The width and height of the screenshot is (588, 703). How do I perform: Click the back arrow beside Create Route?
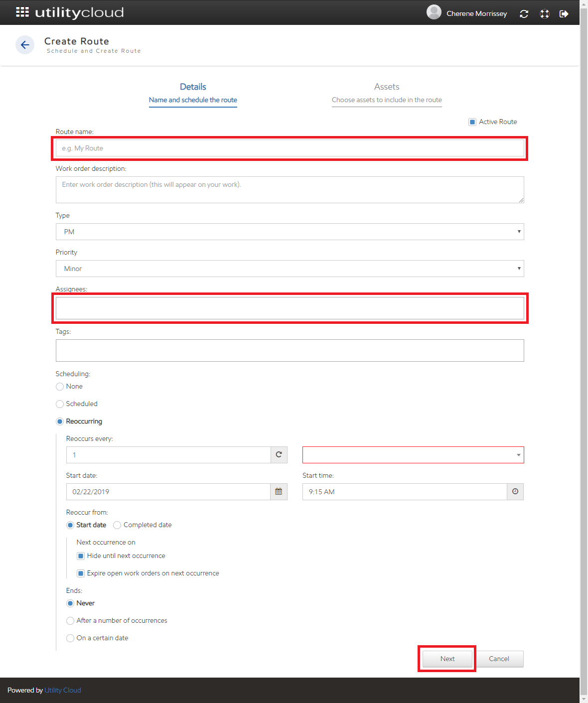[25, 45]
